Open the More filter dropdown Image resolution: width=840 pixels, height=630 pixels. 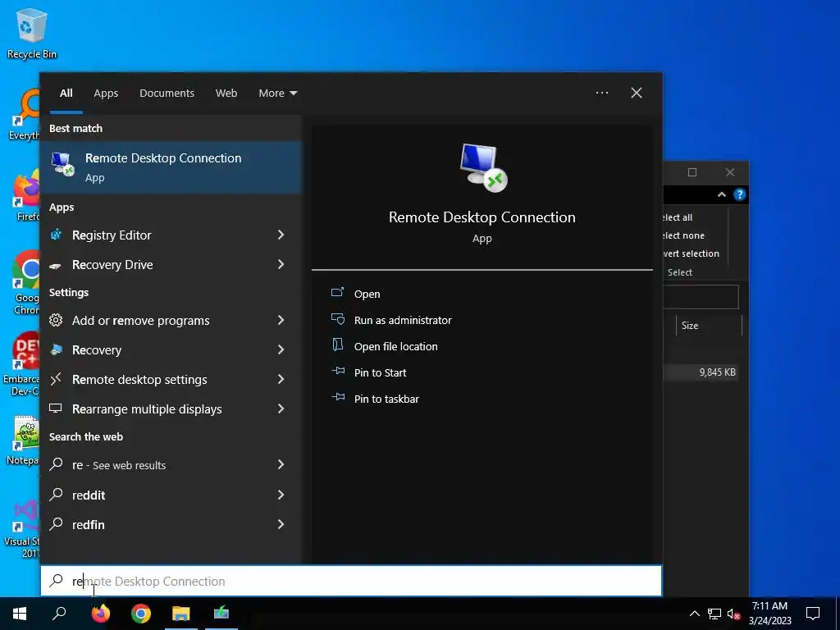[277, 94]
